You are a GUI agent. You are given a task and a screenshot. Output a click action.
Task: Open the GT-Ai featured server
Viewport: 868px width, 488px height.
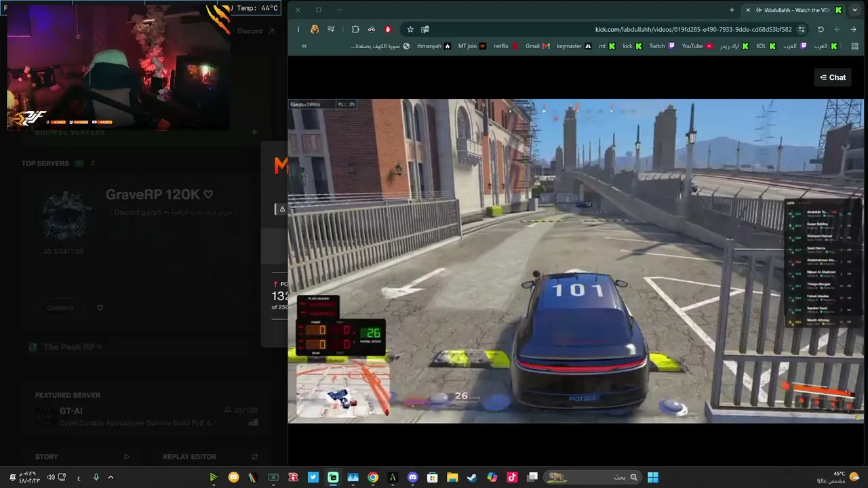pos(146,416)
